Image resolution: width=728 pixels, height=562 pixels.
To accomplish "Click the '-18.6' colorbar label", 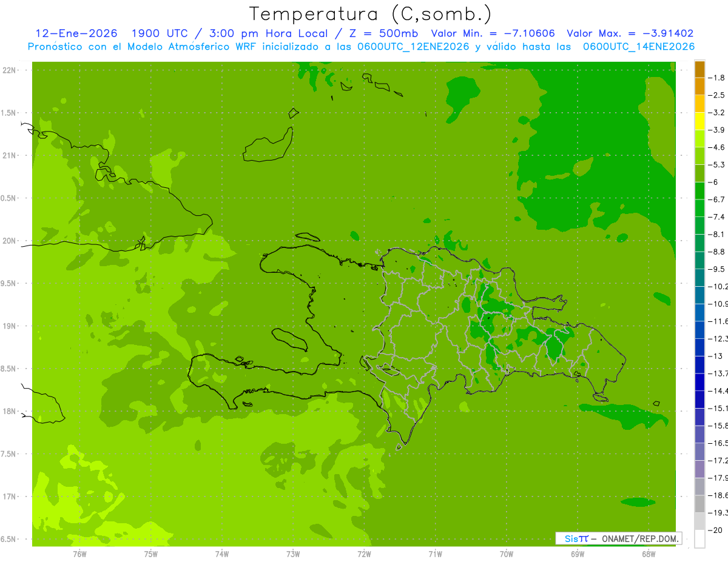I will pos(718,495).
